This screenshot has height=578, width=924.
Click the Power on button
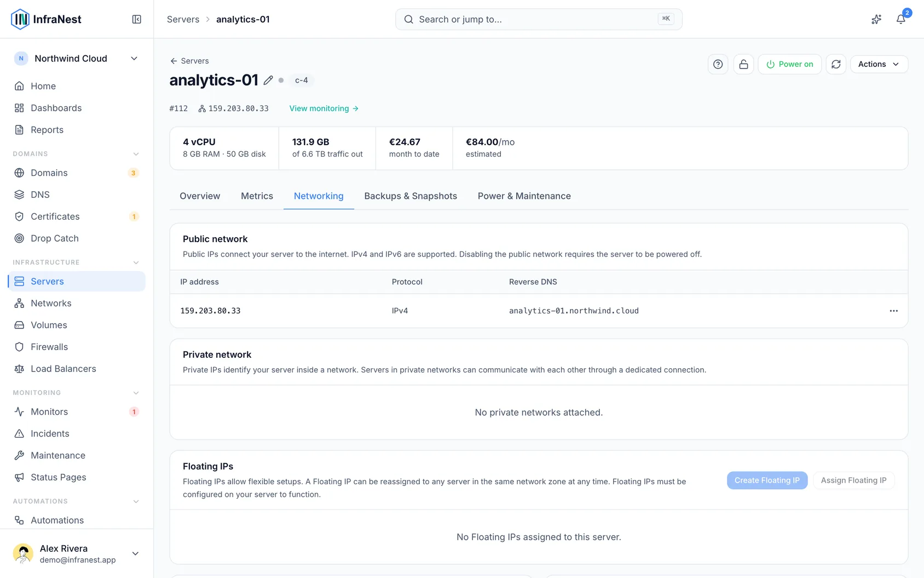[789, 64]
